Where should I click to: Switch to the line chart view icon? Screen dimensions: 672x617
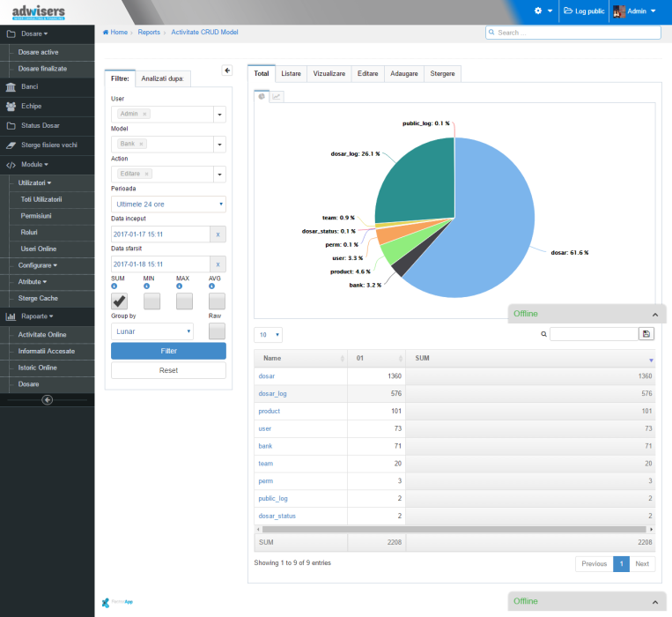click(x=277, y=96)
